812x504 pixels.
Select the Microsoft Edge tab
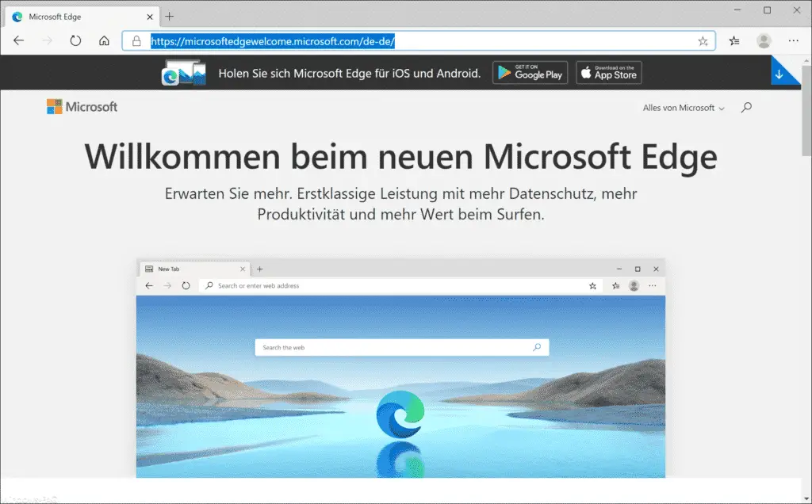click(x=82, y=17)
